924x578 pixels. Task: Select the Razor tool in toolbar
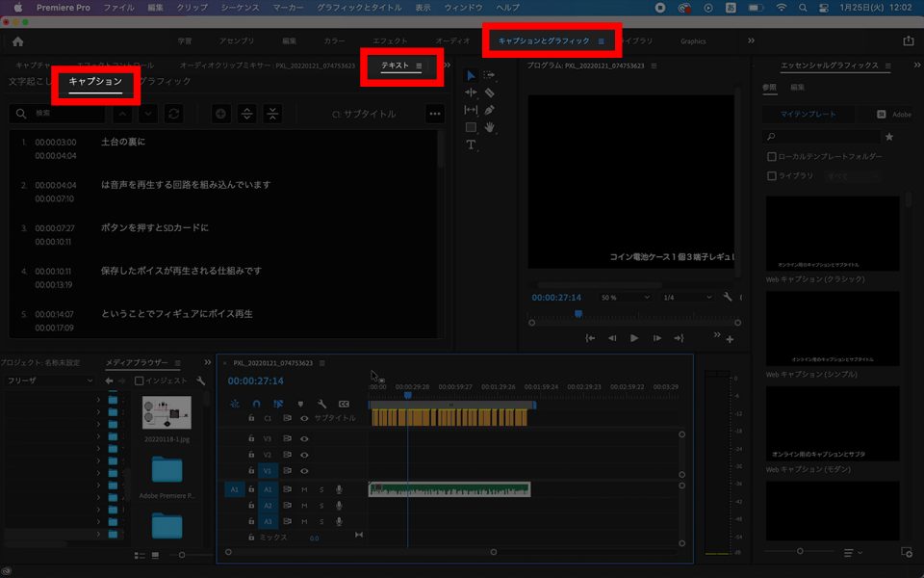pos(489,92)
